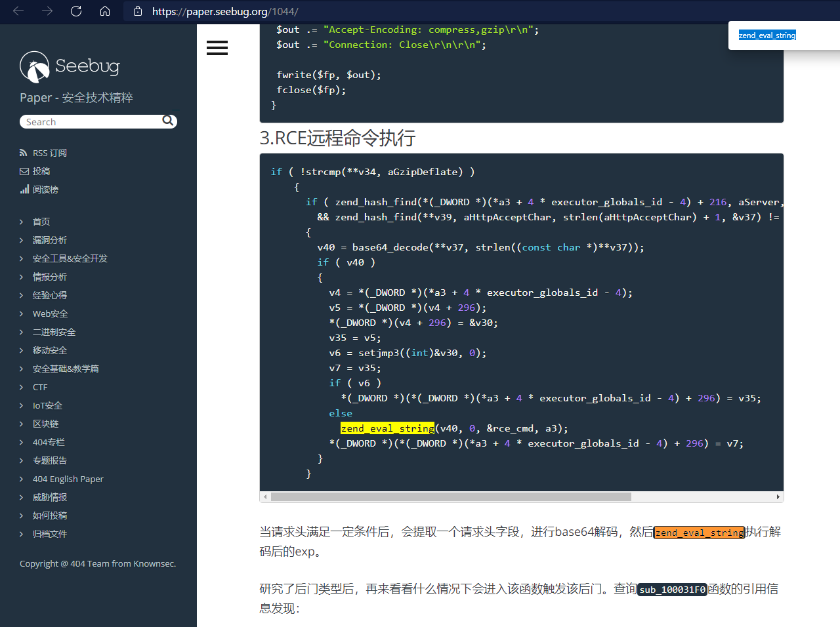Viewport: 840px width, 627px height.
Task: Open the 威胁情报 category
Action: (50, 497)
